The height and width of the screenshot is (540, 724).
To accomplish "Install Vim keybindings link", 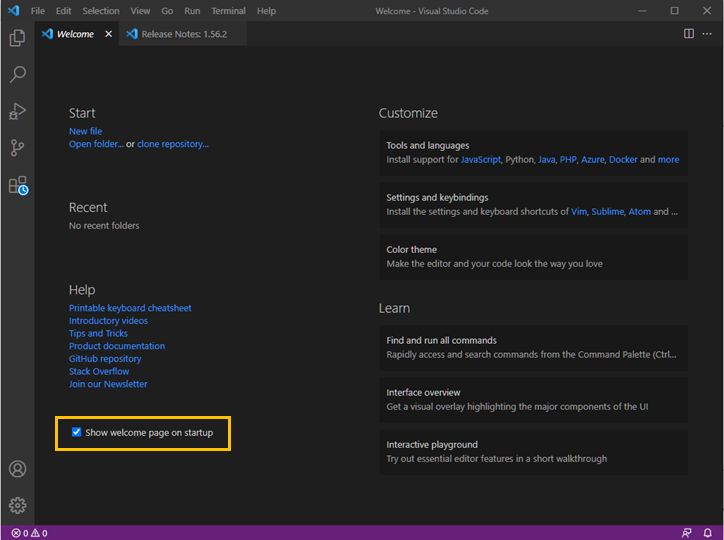I will [x=579, y=212].
